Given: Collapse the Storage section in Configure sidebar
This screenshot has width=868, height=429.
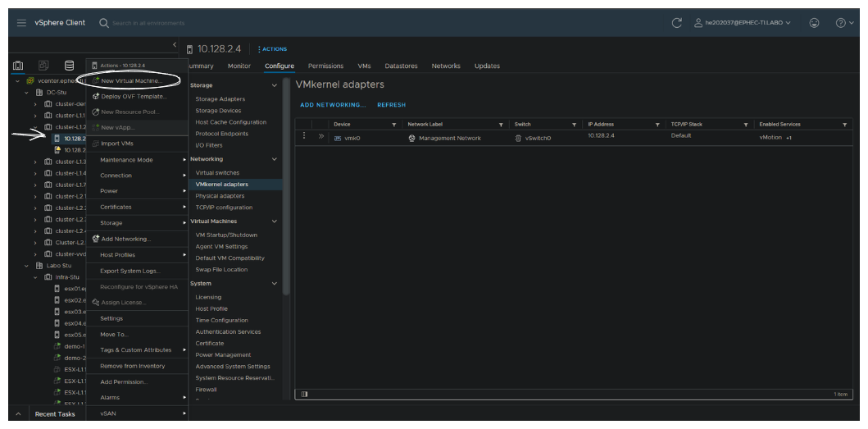Looking at the screenshot, I should [274, 85].
